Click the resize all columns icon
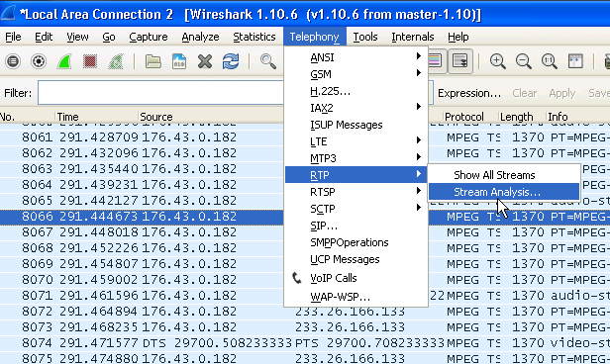The image size is (610, 364). click(x=575, y=61)
